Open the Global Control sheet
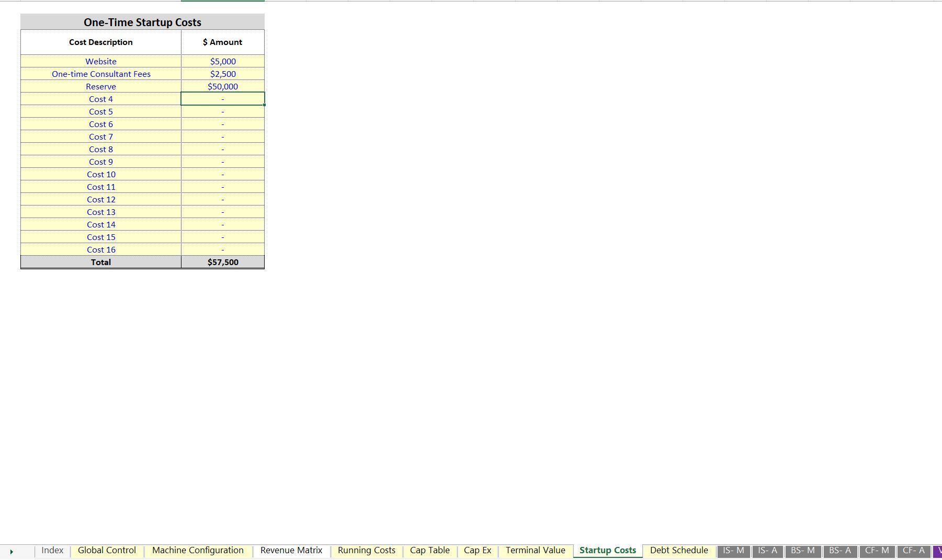The width and height of the screenshot is (942, 560). [106, 550]
